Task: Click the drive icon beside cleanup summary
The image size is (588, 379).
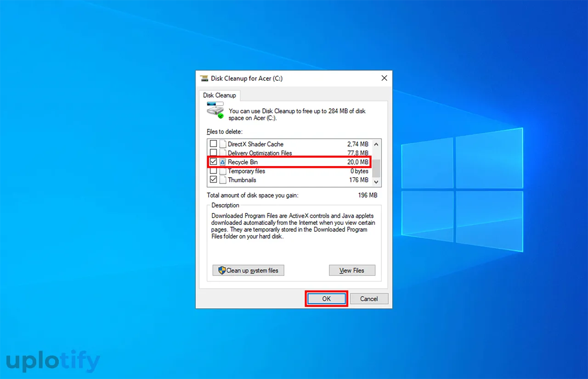Action: (x=215, y=110)
